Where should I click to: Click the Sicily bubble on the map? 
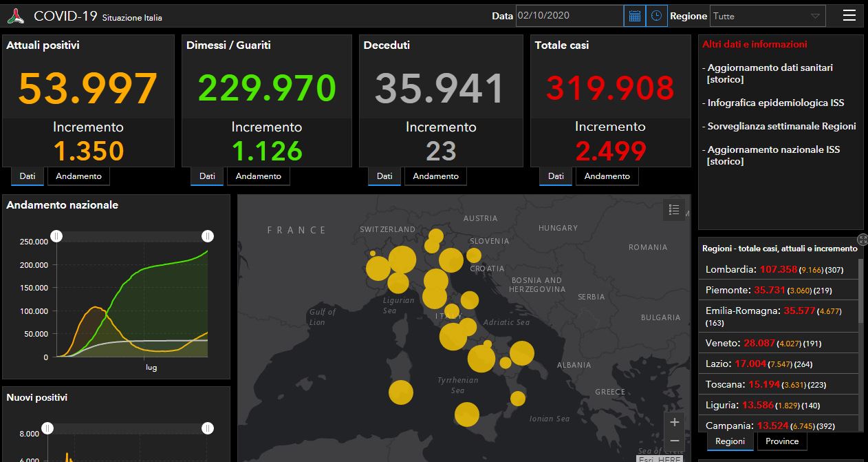pos(466,414)
